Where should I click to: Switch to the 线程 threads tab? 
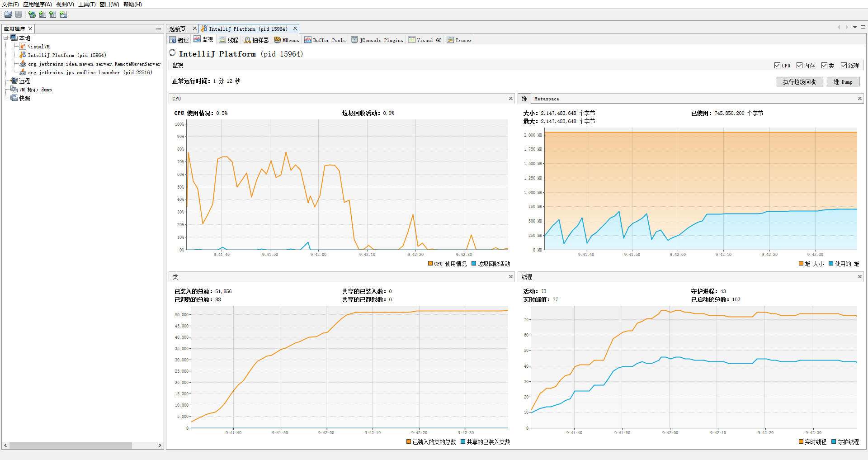[229, 40]
